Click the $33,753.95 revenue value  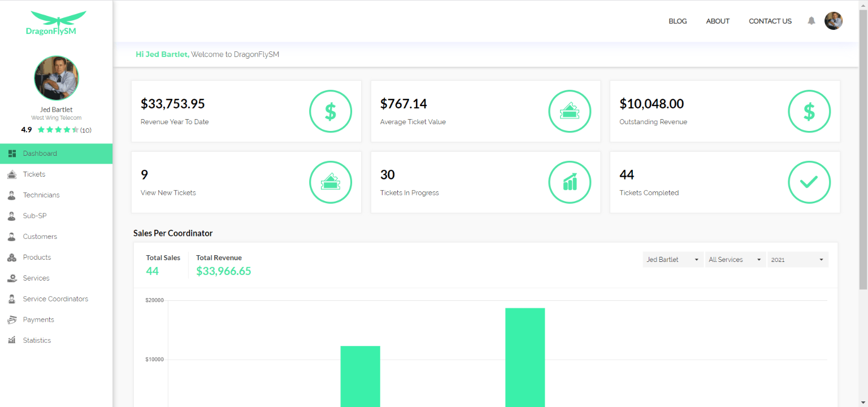click(x=173, y=104)
